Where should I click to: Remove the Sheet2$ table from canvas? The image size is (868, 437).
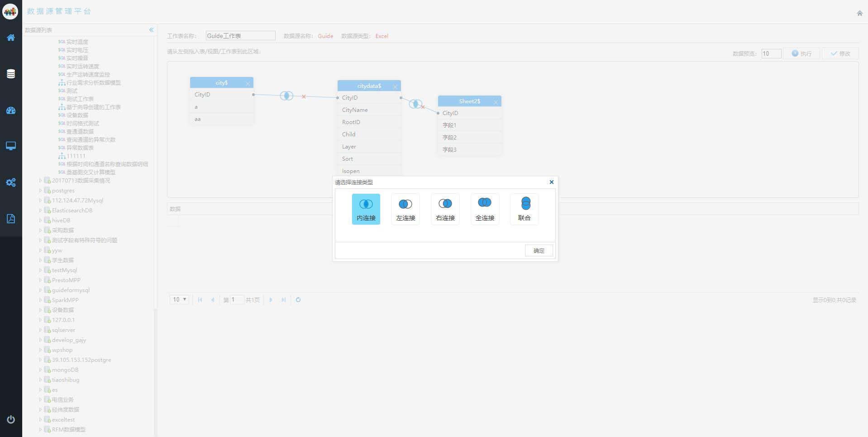pyautogui.click(x=496, y=102)
